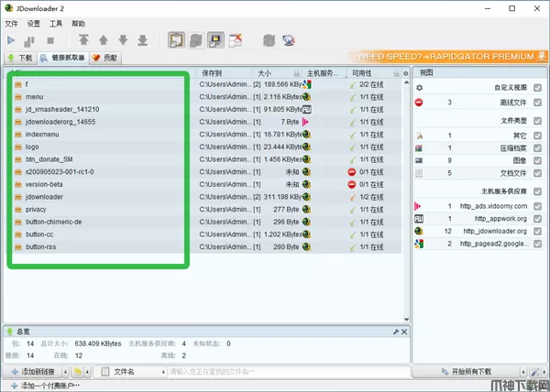Image resolution: width=550 pixels, height=392 pixels.
Task: Uncheck the http_jdownloader.org checkbox
Action: click(537, 231)
